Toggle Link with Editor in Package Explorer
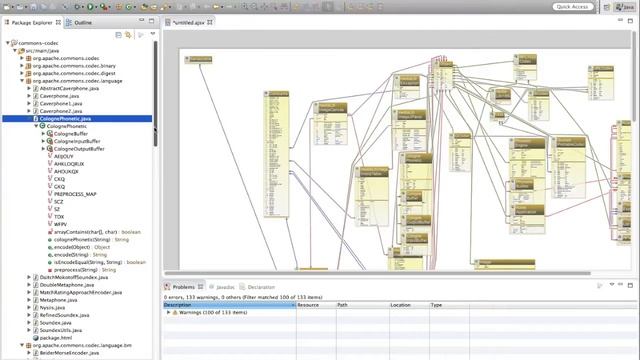The height and width of the screenshot is (360, 640). [128, 35]
